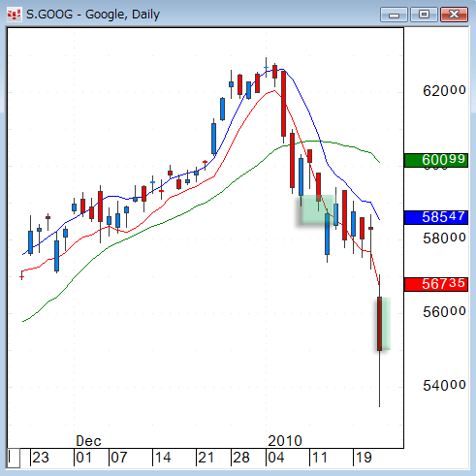Viewport: 476px width, 476px height.
Task: Maximize the Google chart window
Action: pyautogui.click(x=424, y=15)
